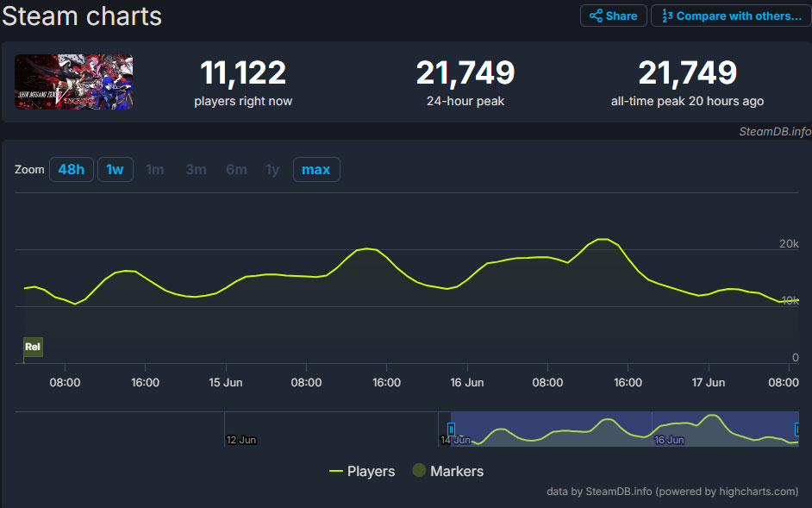Select the 6m zoom preset
The width and height of the screenshot is (812, 508).
coord(236,169)
